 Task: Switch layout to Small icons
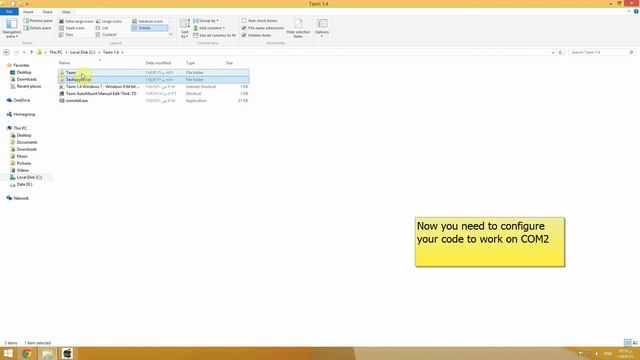pos(72,28)
